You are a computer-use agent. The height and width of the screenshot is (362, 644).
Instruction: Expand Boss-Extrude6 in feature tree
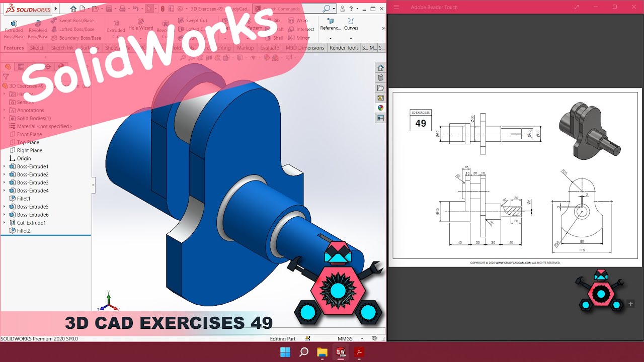click(x=5, y=215)
